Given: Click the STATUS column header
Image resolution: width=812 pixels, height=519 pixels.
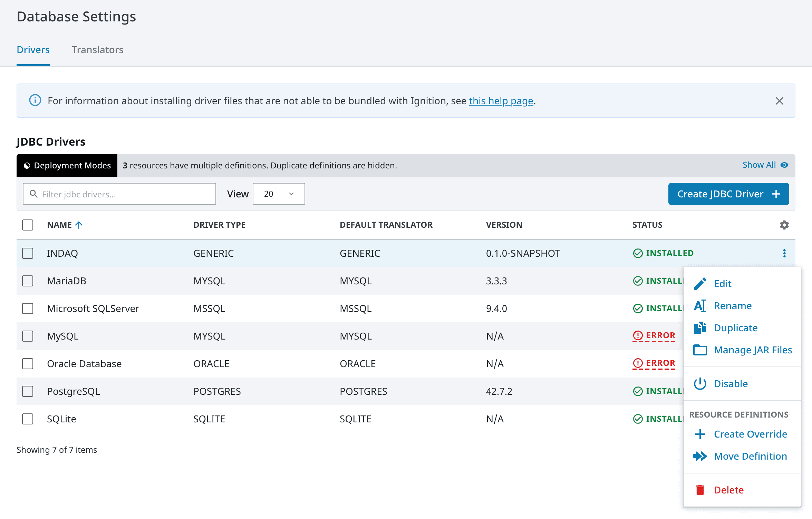Looking at the screenshot, I should tap(647, 225).
